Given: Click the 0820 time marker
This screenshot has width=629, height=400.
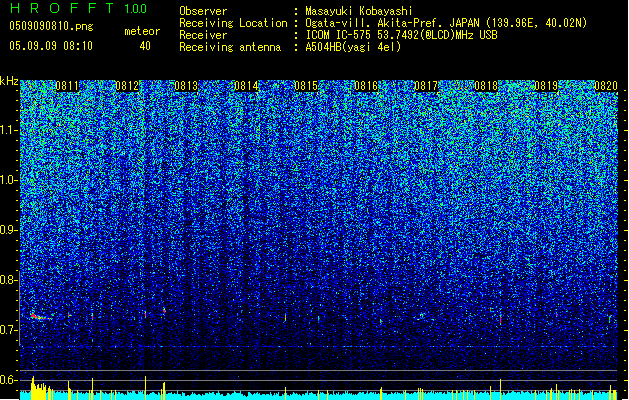Looking at the screenshot, I should pyautogui.click(x=606, y=86).
